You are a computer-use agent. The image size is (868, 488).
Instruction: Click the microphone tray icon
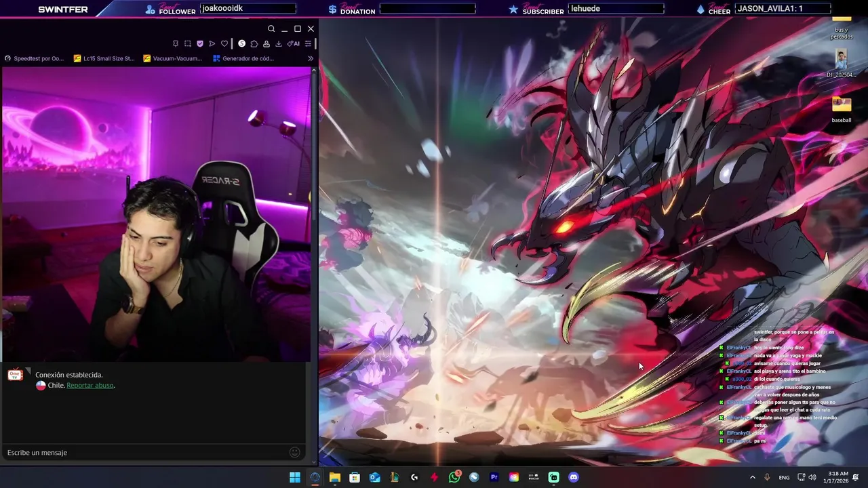pyautogui.click(x=767, y=477)
